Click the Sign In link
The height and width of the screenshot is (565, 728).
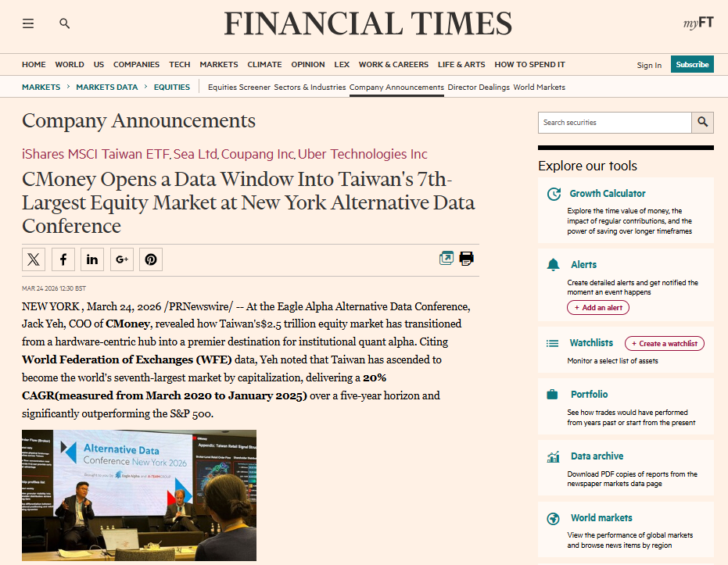tap(649, 65)
